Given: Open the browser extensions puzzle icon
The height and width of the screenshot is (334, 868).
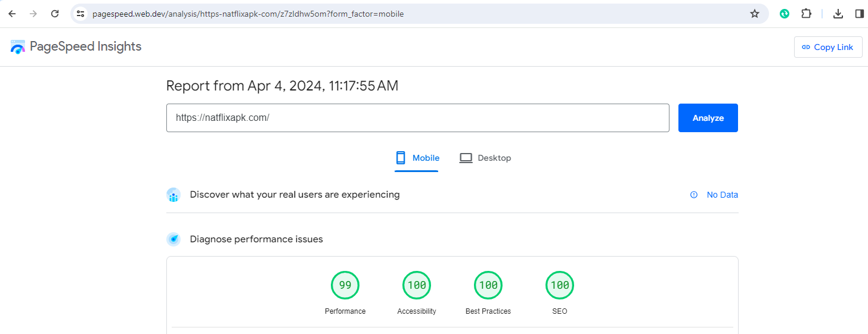Looking at the screenshot, I should [806, 14].
